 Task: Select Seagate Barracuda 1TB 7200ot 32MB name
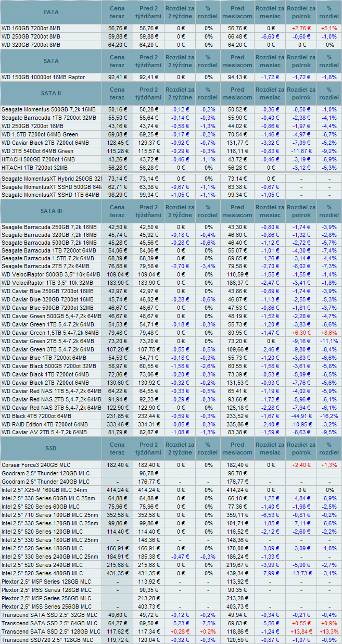coord(48,118)
